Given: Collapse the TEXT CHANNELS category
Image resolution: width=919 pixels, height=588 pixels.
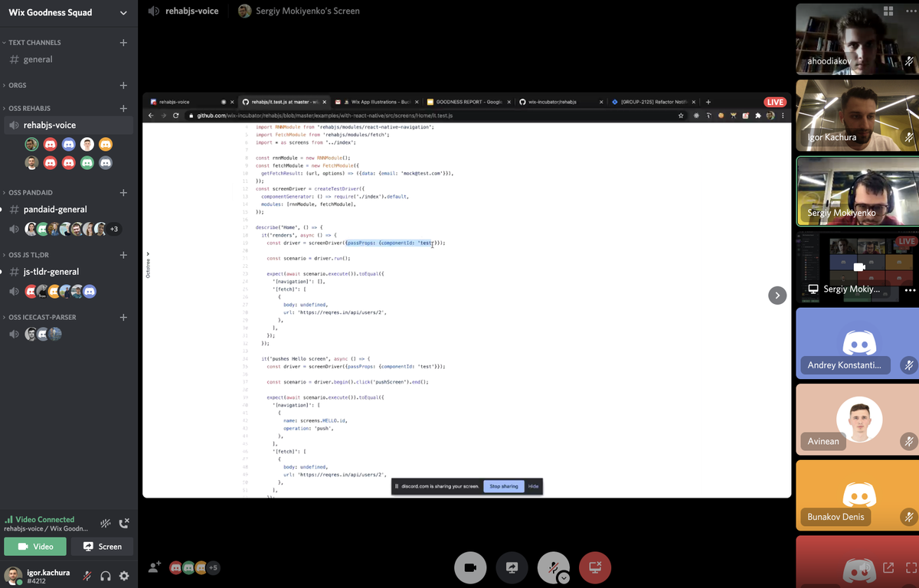Looking at the screenshot, I should click(x=34, y=43).
